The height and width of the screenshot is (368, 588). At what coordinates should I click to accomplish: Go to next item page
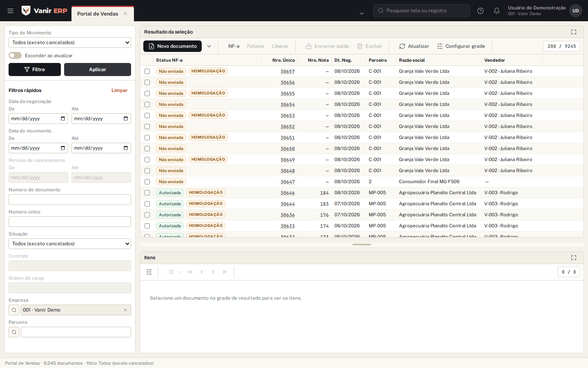click(x=213, y=272)
